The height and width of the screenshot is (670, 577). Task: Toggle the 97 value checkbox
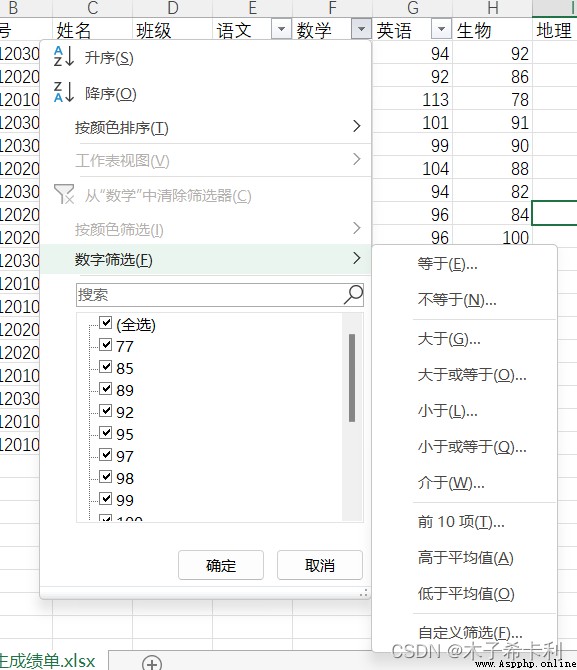click(106, 454)
